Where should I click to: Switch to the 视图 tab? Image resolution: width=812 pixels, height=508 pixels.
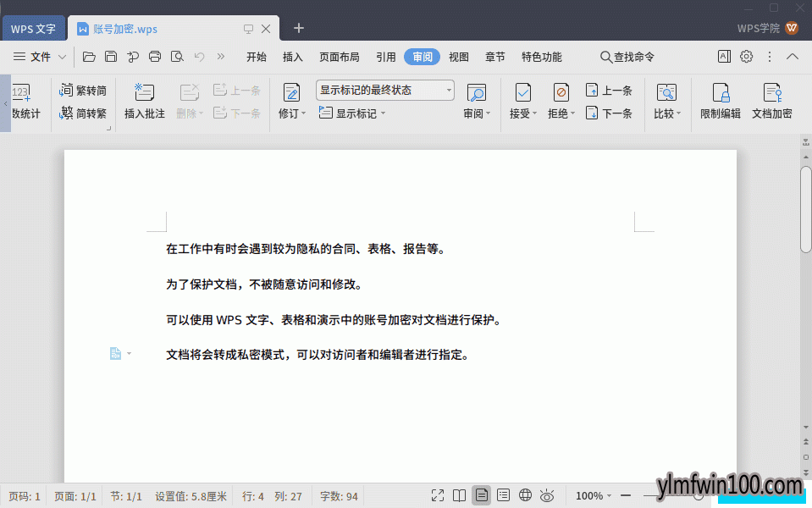click(x=458, y=57)
